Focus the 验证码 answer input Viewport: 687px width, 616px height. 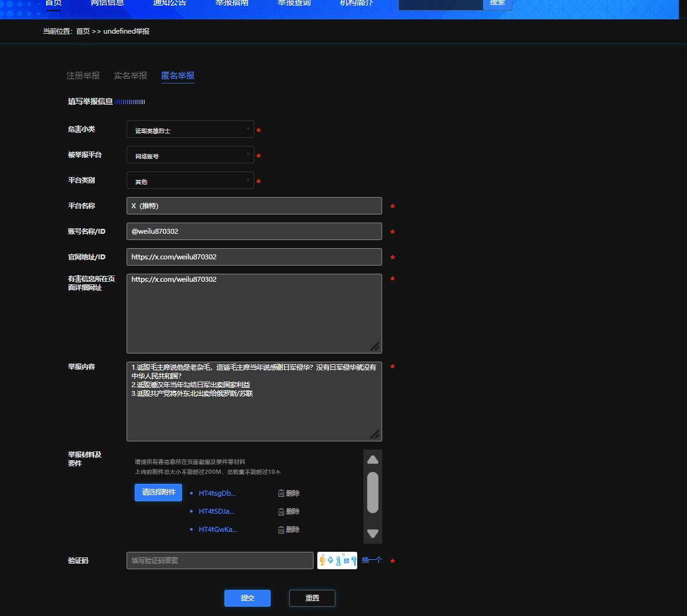(220, 561)
